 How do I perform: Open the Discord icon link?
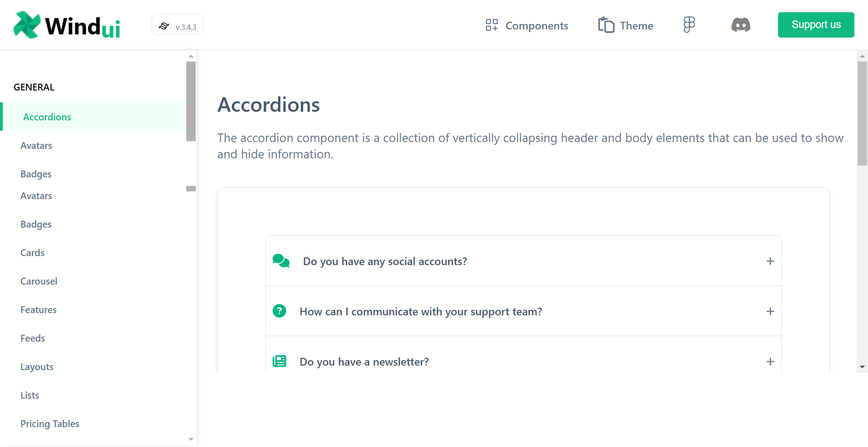tap(741, 25)
